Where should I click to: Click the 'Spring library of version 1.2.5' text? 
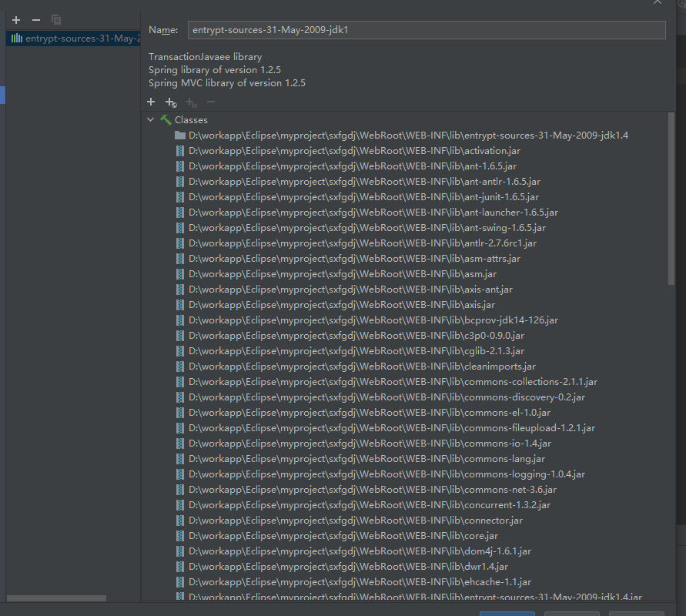(x=215, y=70)
